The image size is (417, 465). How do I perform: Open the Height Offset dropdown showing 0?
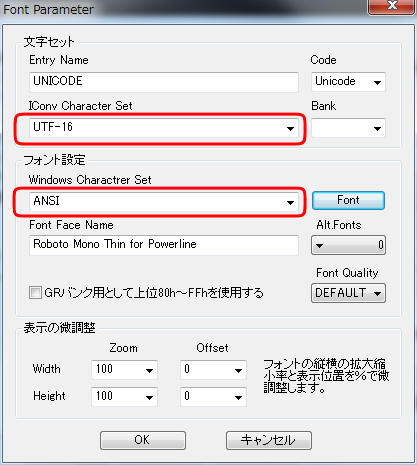click(x=213, y=397)
